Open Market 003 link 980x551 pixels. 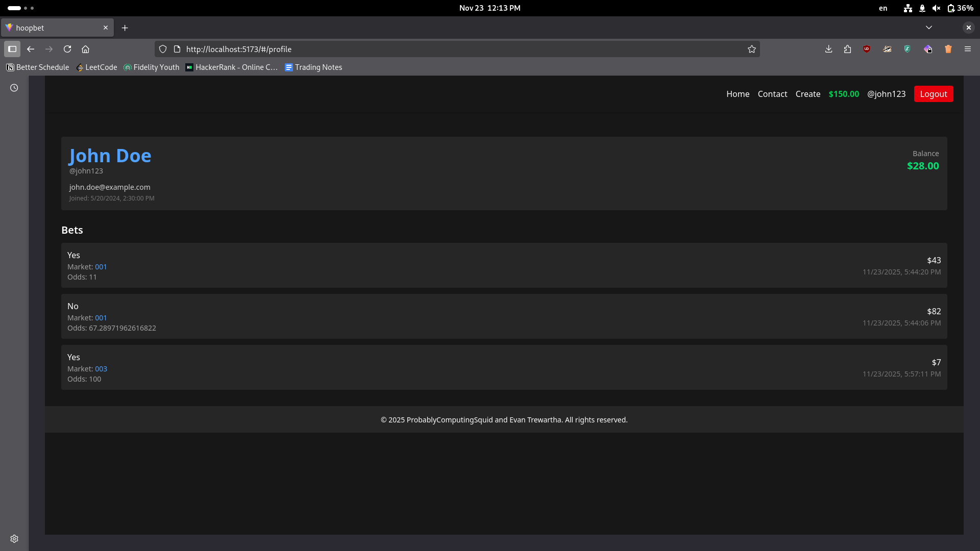[x=101, y=369]
